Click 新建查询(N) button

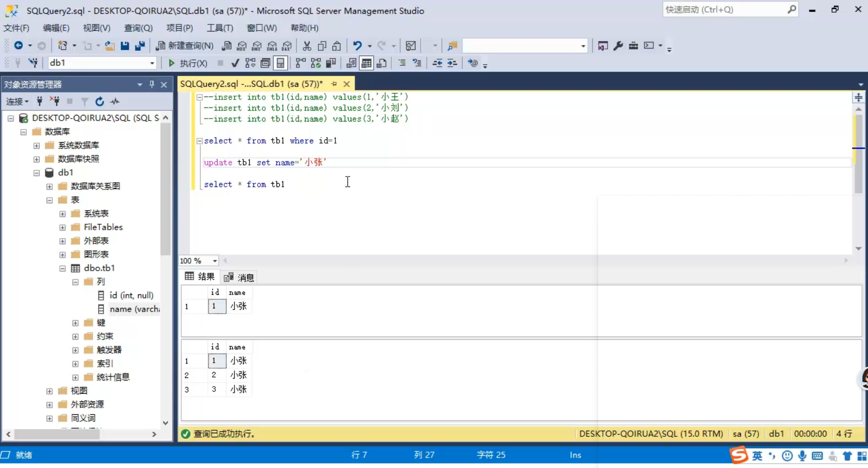[x=185, y=46]
